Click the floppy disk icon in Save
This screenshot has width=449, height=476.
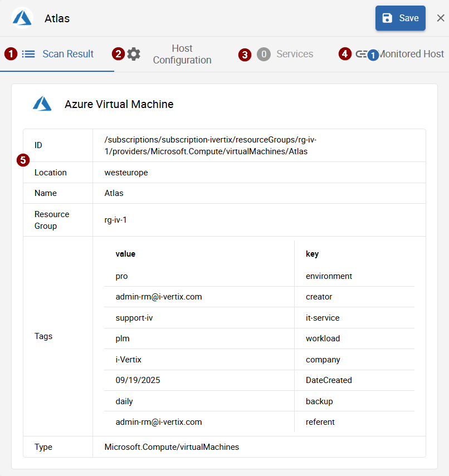click(x=387, y=18)
